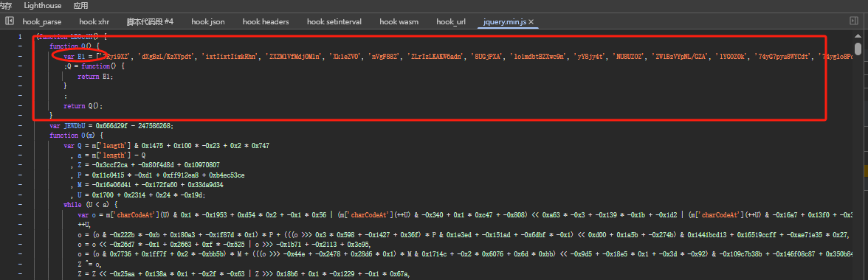
Task: Click the string 'ixtIixtIimkRhn' in the array
Action: click(x=230, y=56)
